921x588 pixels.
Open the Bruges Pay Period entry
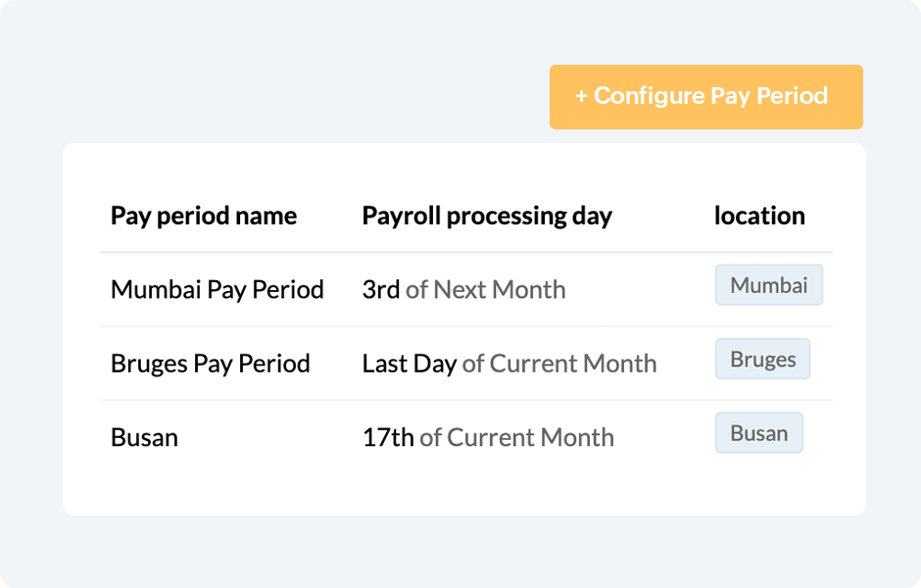[x=210, y=364]
